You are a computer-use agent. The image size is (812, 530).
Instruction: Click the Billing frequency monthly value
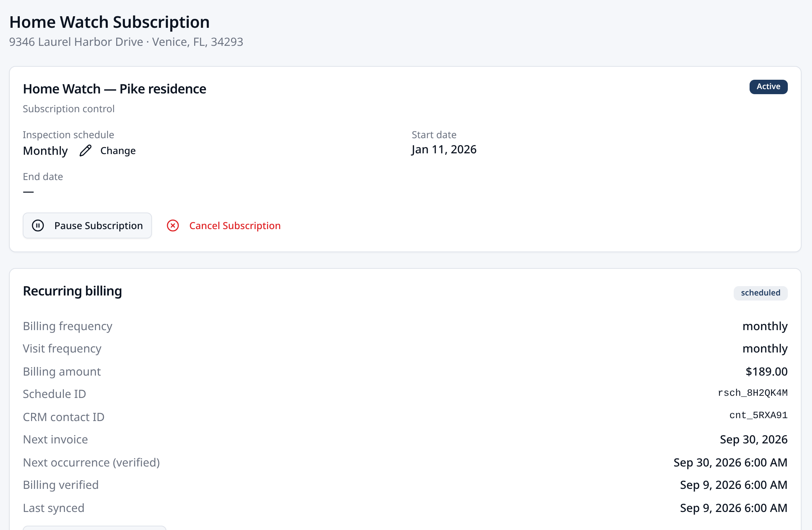point(765,326)
